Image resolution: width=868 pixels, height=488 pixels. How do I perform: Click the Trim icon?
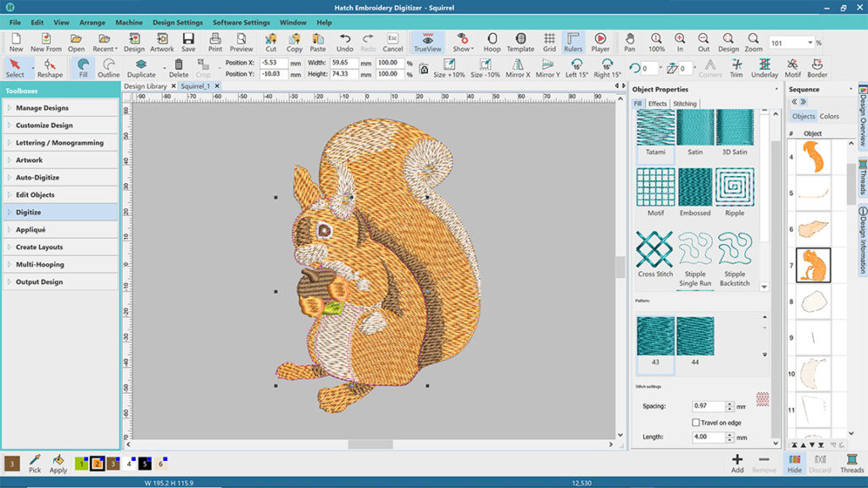736,68
